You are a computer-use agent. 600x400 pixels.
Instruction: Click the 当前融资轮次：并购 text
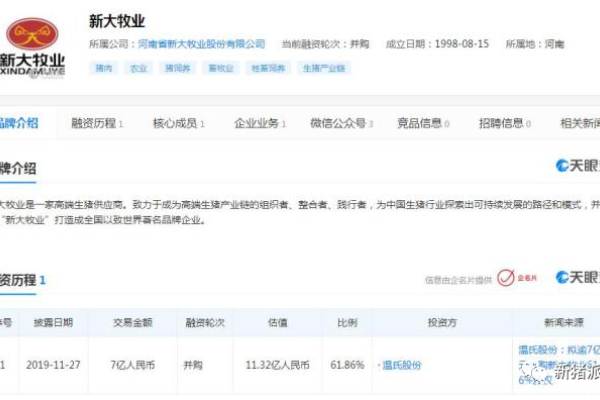point(326,44)
